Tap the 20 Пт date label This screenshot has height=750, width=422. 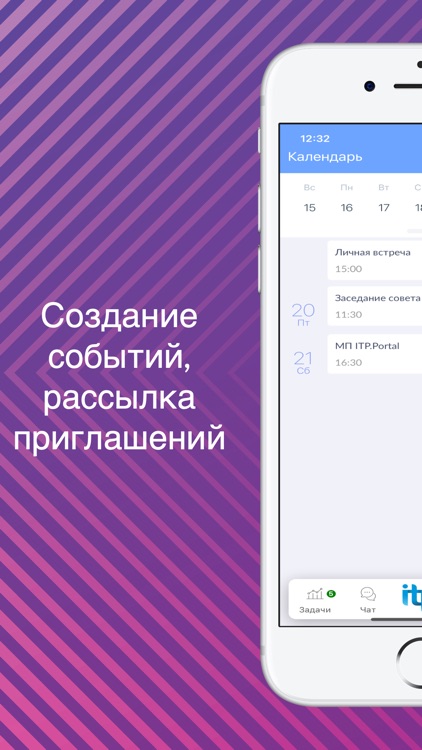[303, 314]
